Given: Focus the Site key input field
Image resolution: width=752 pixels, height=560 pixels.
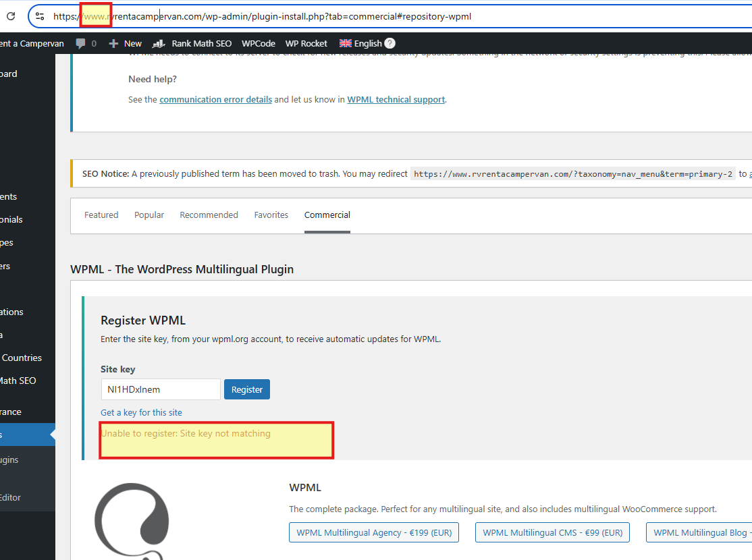Looking at the screenshot, I should click(161, 389).
